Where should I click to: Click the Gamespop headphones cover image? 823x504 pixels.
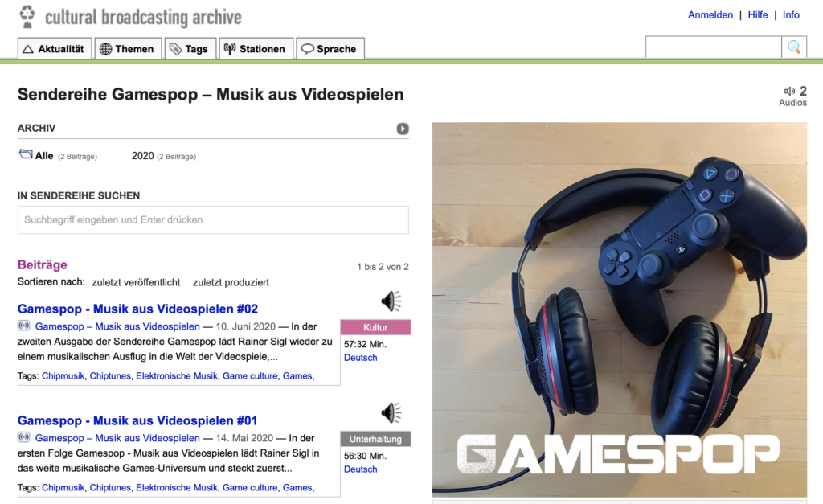point(620,309)
